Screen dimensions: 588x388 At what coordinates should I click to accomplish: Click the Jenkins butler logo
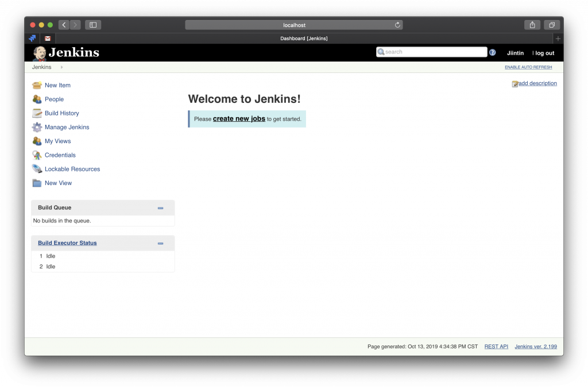[x=40, y=53]
